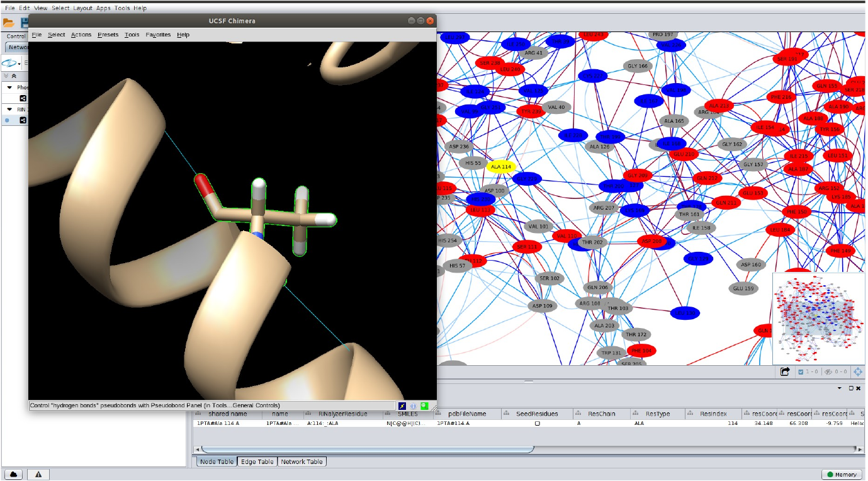
Task: Select the ARG 207 node
Action: pos(604,208)
